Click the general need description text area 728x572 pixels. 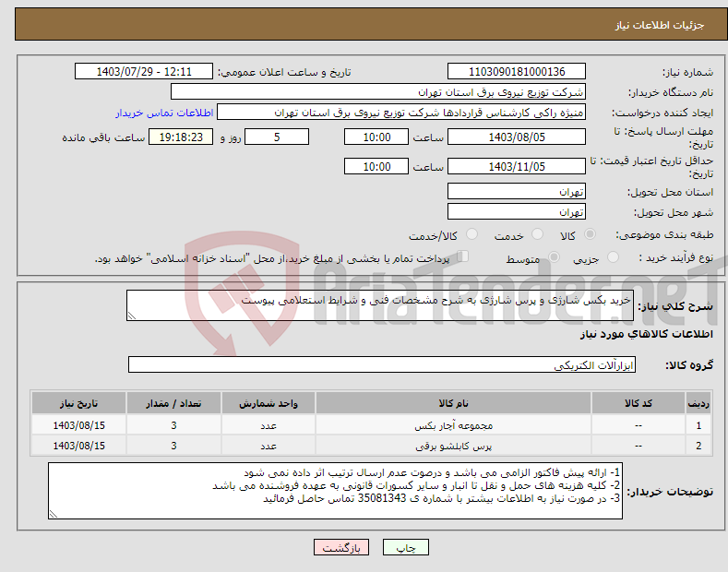pos(380,305)
